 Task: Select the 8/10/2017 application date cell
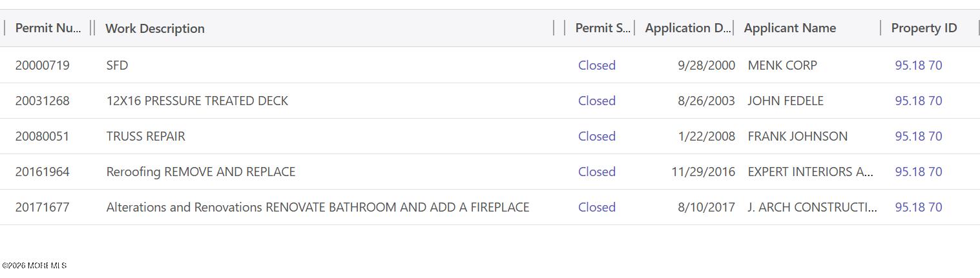click(x=706, y=207)
